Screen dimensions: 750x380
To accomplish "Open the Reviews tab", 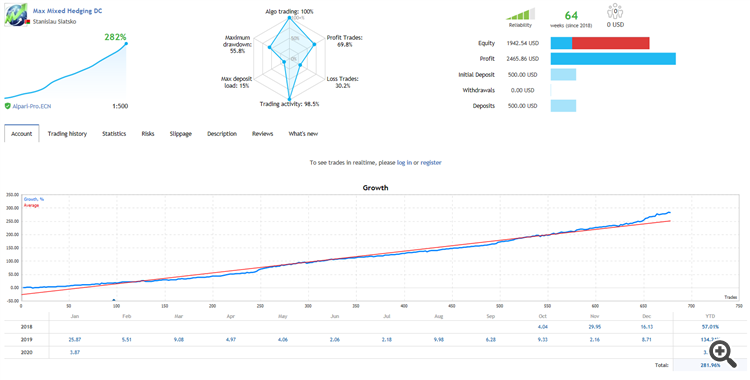I will (x=263, y=134).
